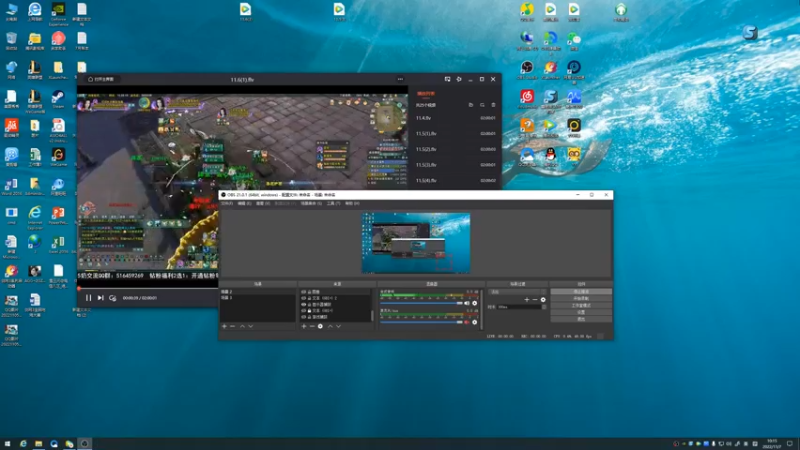Add file icon in the playlist header
Image resolution: width=800 pixels, height=450 pixels.
point(471,105)
